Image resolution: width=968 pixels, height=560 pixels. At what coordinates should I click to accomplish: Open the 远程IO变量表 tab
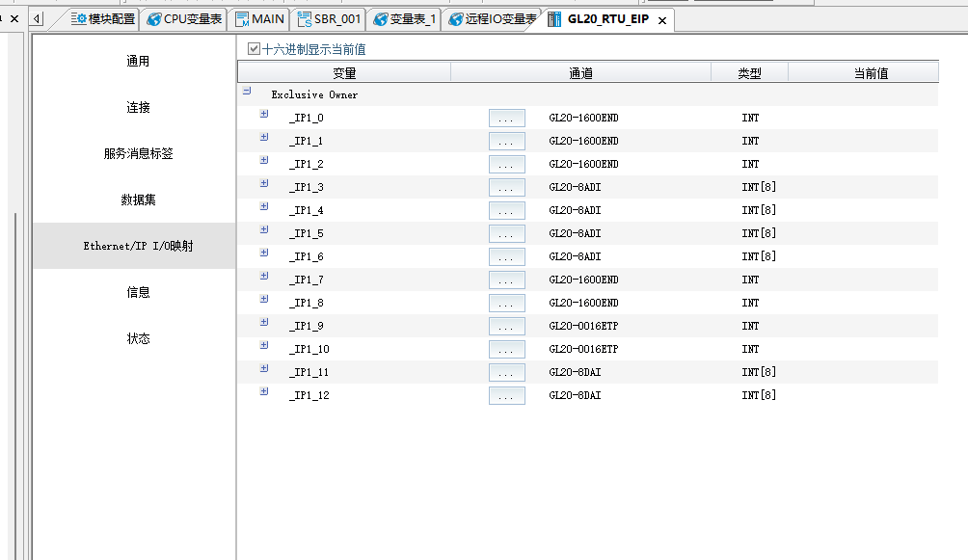[492, 18]
